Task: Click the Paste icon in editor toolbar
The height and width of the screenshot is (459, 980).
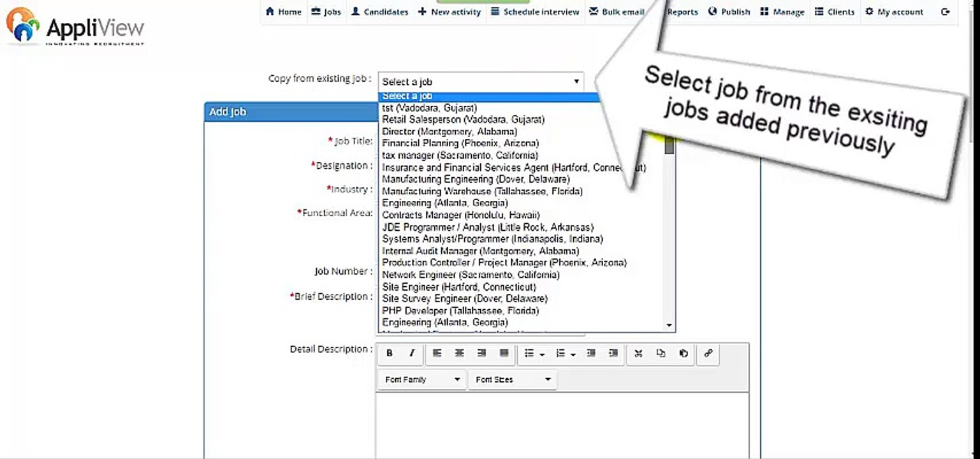Action: coord(683,353)
